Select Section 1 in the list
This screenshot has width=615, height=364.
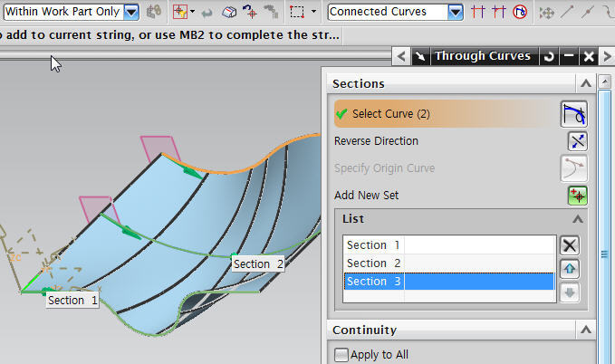coord(449,244)
